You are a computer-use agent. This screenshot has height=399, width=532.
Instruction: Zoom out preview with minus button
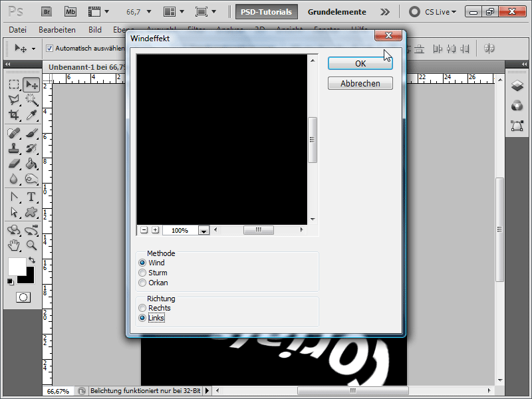tap(144, 230)
